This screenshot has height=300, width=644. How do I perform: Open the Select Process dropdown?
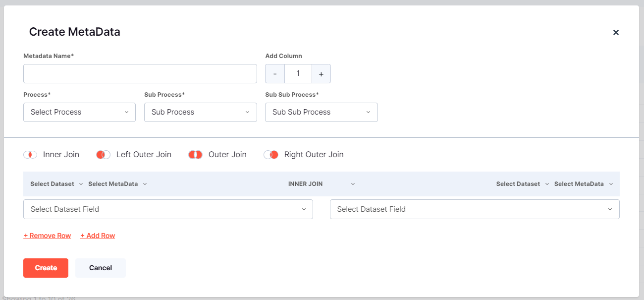[79, 112]
